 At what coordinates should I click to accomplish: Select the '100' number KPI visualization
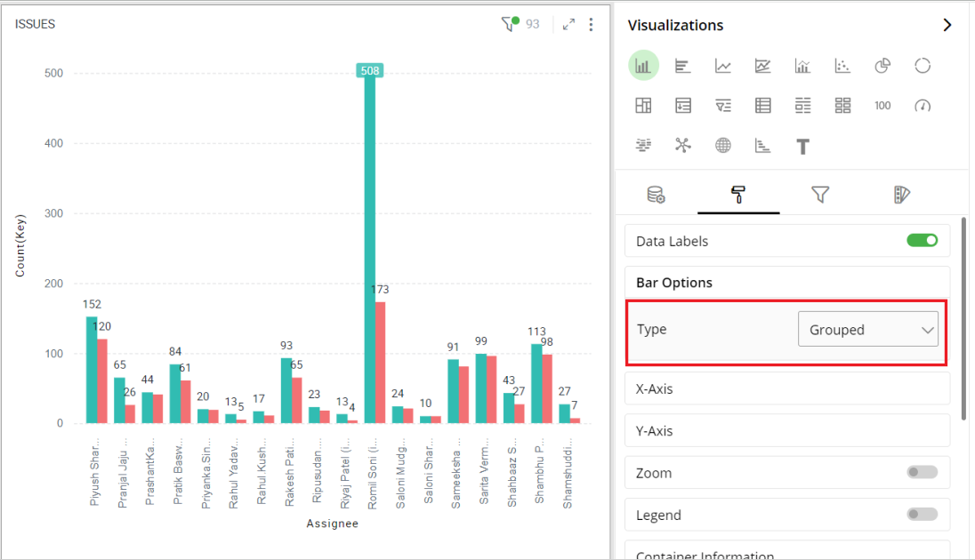click(x=882, y=106)
